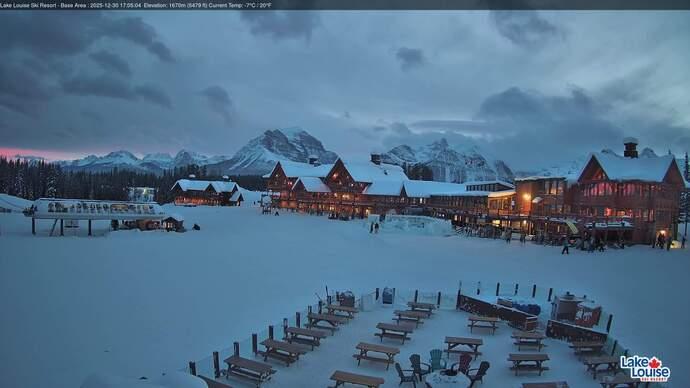This screenshot has width=690, height=388.
Task: Click the 'Elevation: 1670m' overlay text
Action: point(165,5)
